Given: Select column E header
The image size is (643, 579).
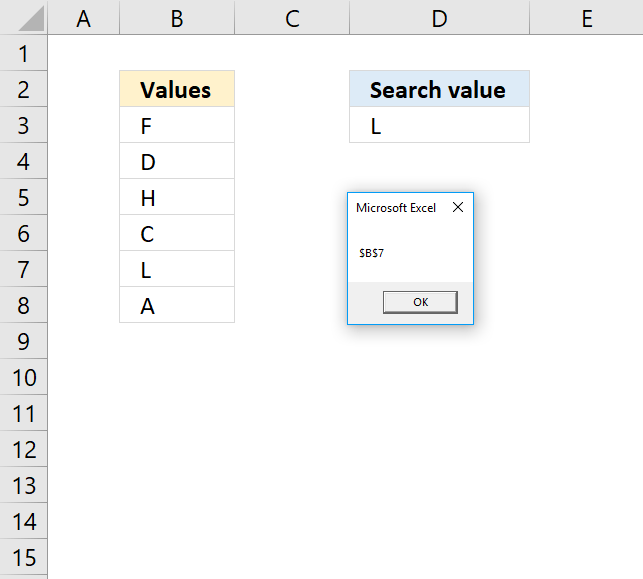Looking at the screenshot, I should [586, 18].
